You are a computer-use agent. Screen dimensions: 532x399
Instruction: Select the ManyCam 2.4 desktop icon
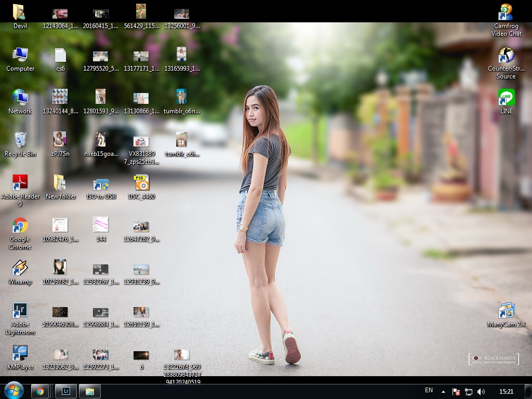[506, 311]
